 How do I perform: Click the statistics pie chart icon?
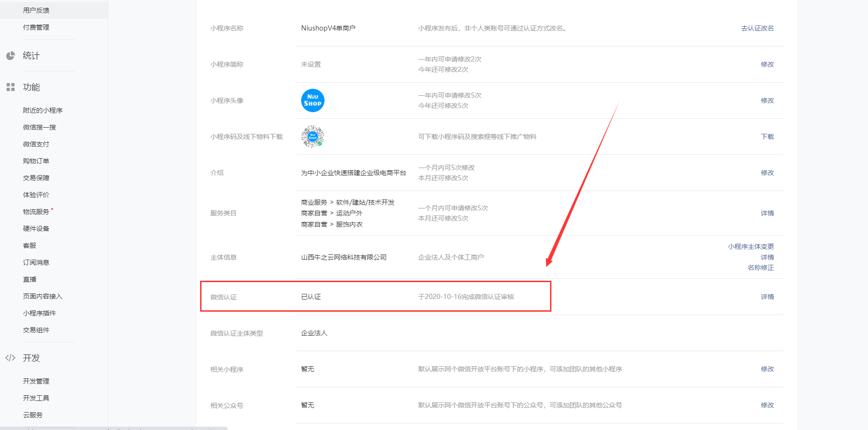[x=10, y=56]
